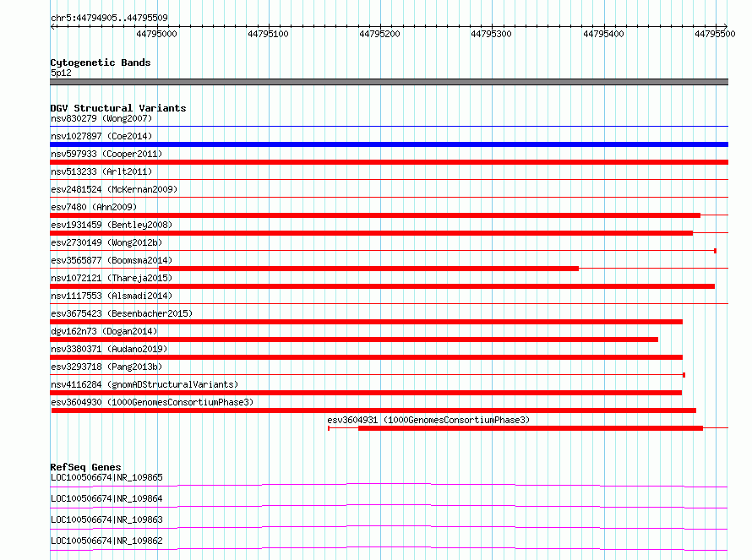
Task: Click the red nsv3380371 variant bar
Action: pyautogui.click(x=367, y=357)
